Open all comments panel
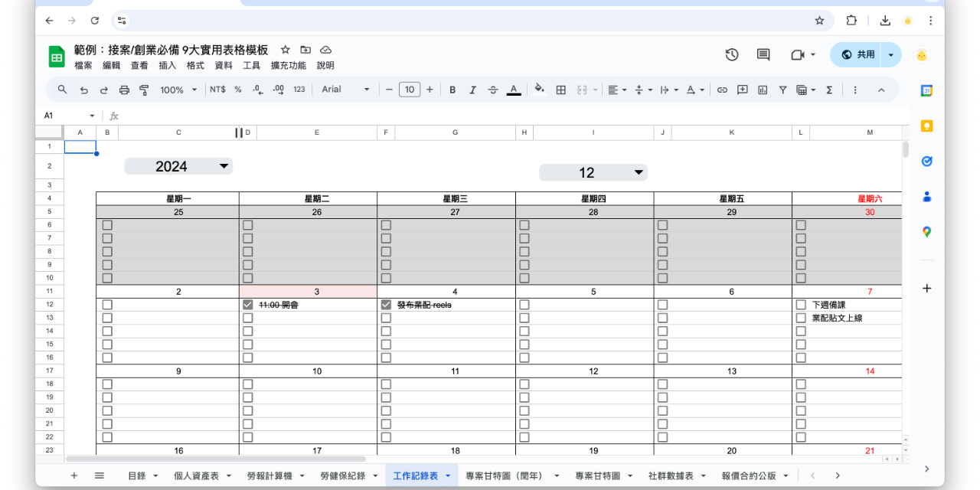 point(763,54)
